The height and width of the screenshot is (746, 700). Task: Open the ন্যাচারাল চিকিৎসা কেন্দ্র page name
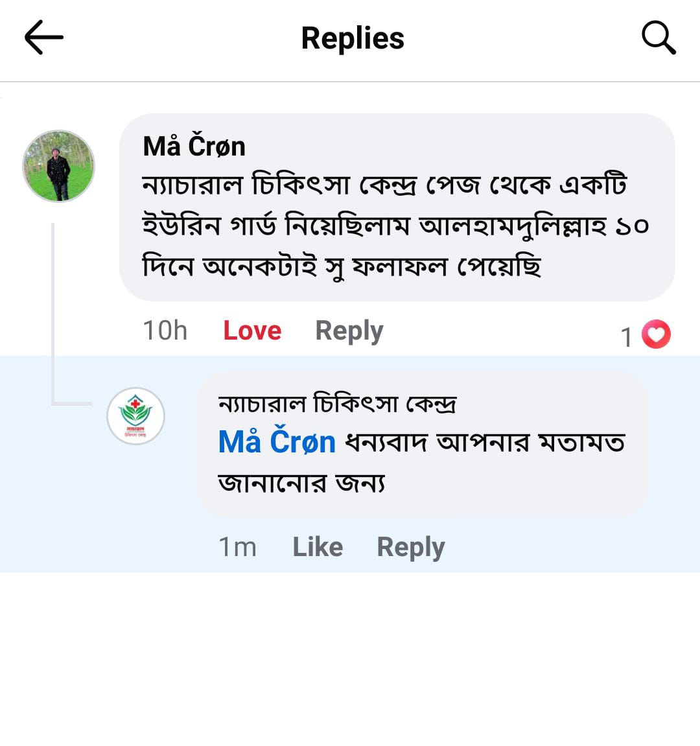[x=337, y=404]
